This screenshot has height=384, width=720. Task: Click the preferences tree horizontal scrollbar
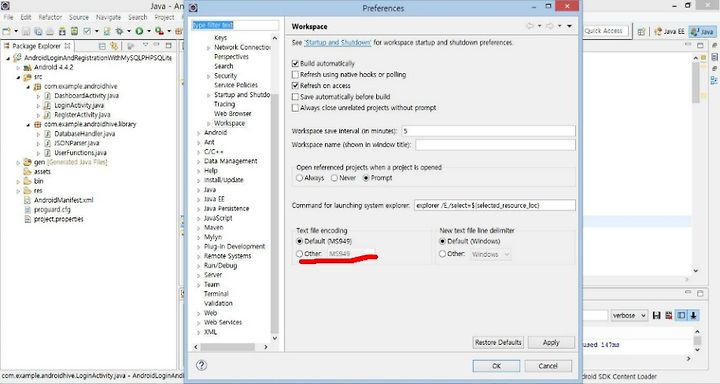(231, 347)
